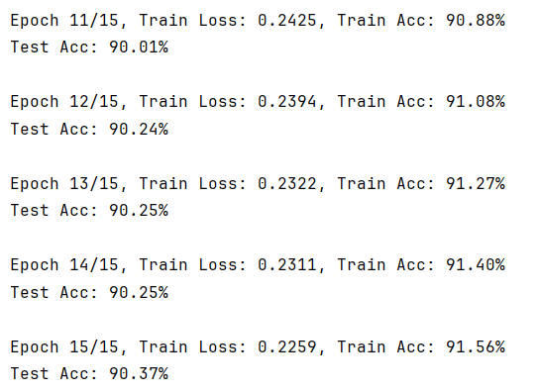The height and width of the screenshot is (392, 538).
Task: Click the Epoch 13/15 text
Action: tap(64, 184)
